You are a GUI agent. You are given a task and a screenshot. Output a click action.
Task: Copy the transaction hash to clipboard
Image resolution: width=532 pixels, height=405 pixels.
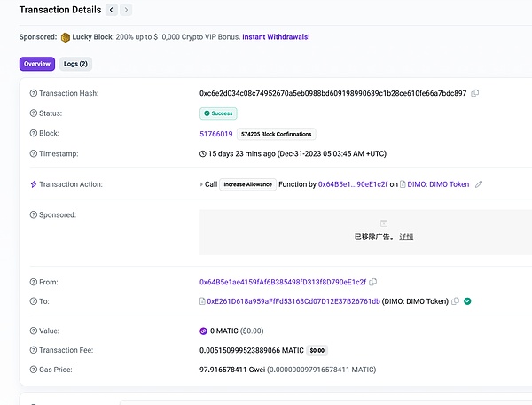(475, 93)
